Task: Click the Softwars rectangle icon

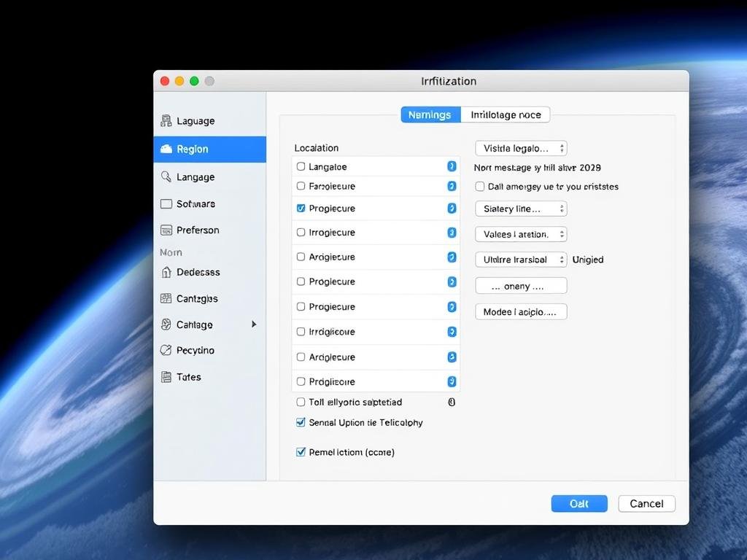Action: click(x=166, y=204)
